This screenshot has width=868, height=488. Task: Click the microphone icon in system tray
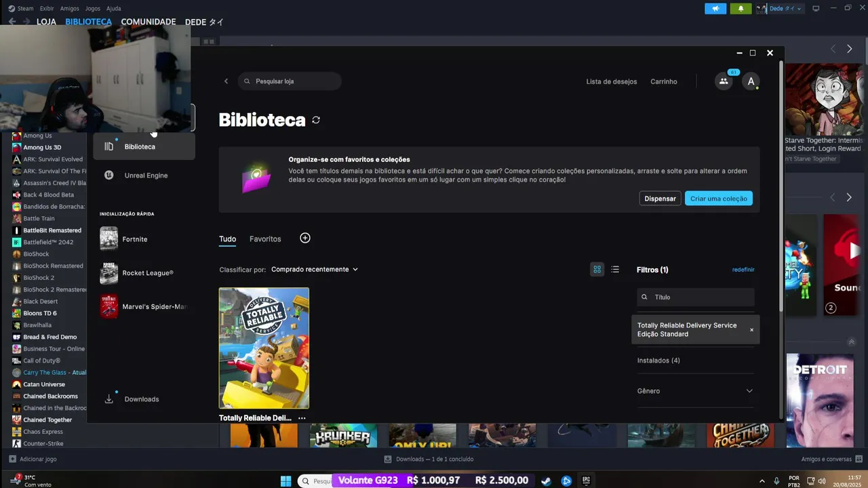click(777, 481)
